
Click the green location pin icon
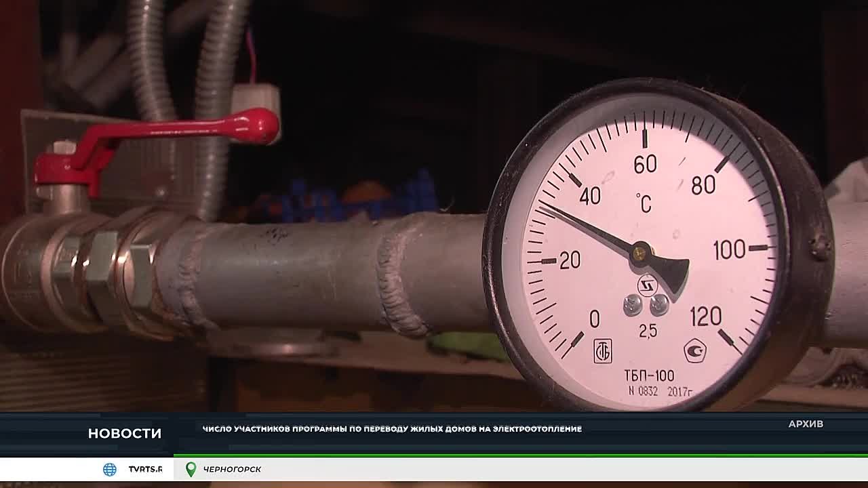[191, 469]
